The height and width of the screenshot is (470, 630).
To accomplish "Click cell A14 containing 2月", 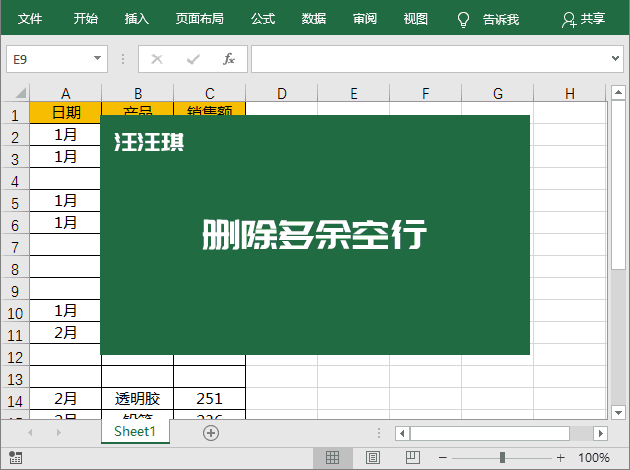I will click(x=65, y=398).
